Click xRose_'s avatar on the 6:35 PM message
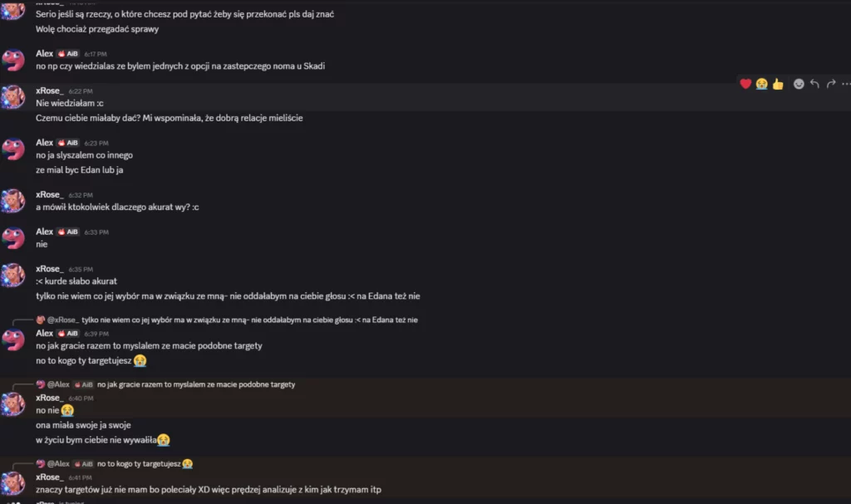 click(x=13, y=276)
